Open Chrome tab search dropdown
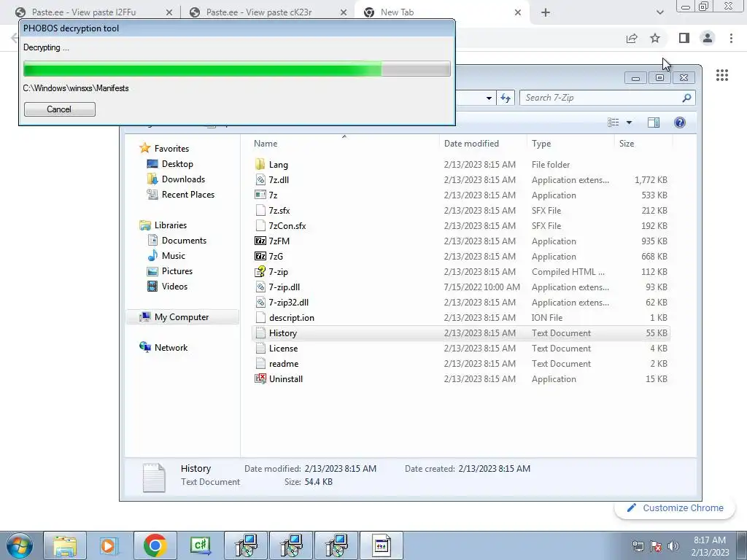The image size is (747, 560). tap(659, 12)
